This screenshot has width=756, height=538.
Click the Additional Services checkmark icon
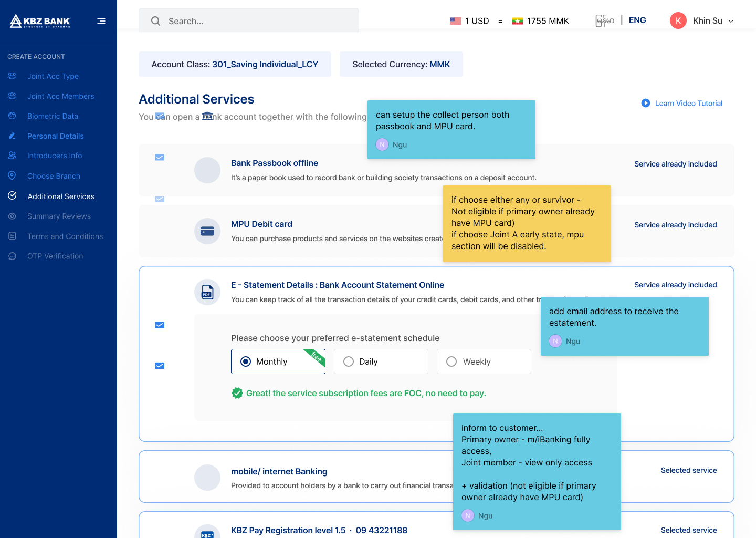pyautogui.click(x=12, y=196)
